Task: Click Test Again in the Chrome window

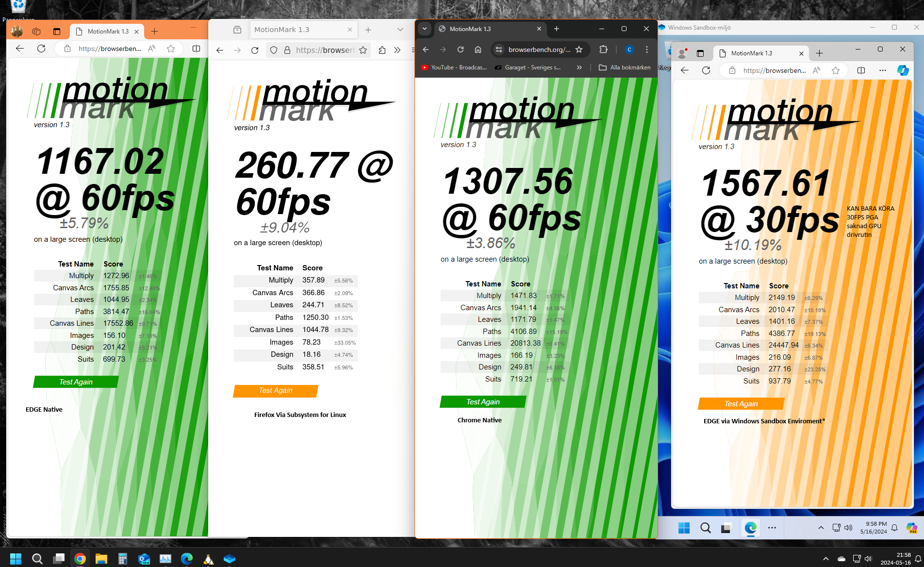Action: point(483,402)
